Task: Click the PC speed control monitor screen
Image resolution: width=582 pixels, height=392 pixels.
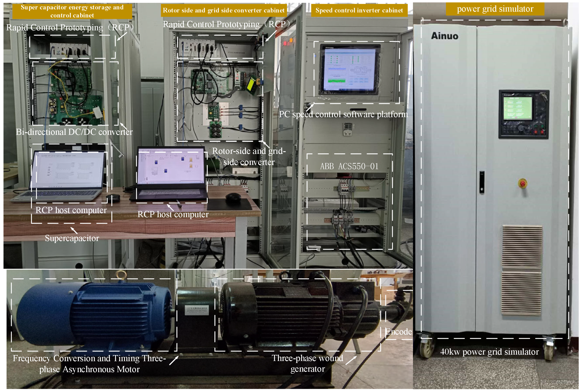Action: (349, 69)
